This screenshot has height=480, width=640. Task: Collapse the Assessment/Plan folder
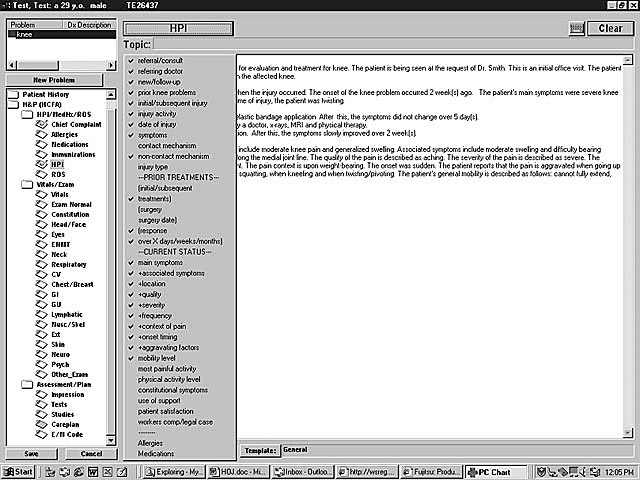(27, 384)
